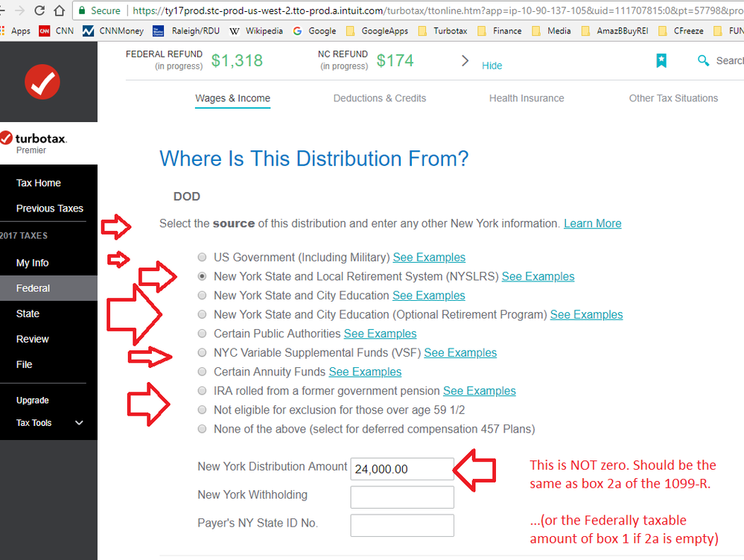Go to Tax Home in sidebar
Viewport: 744px width, 560px height.
pyautogui.click(x=39, y=183)
